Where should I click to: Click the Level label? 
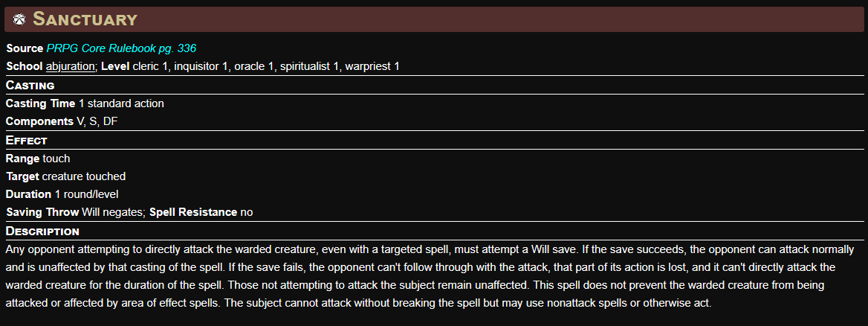[x=115, y=66]
